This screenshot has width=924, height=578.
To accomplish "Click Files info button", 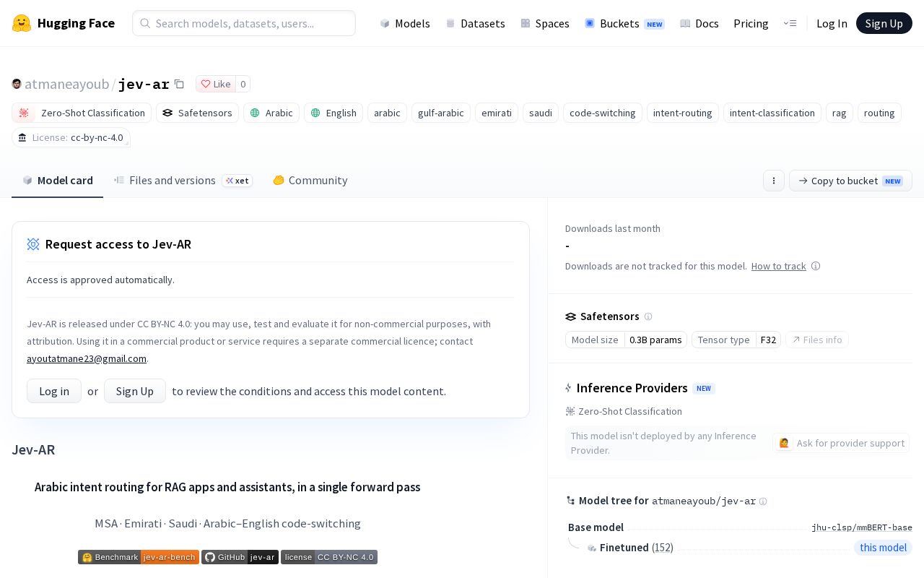I will tap(817, 340).
